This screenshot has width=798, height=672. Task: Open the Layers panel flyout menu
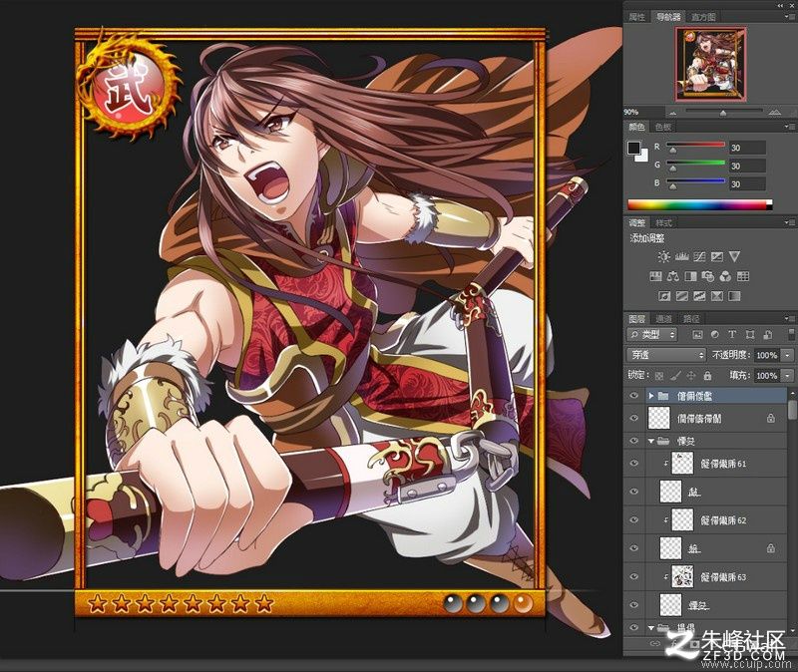(x=790, y=319)
